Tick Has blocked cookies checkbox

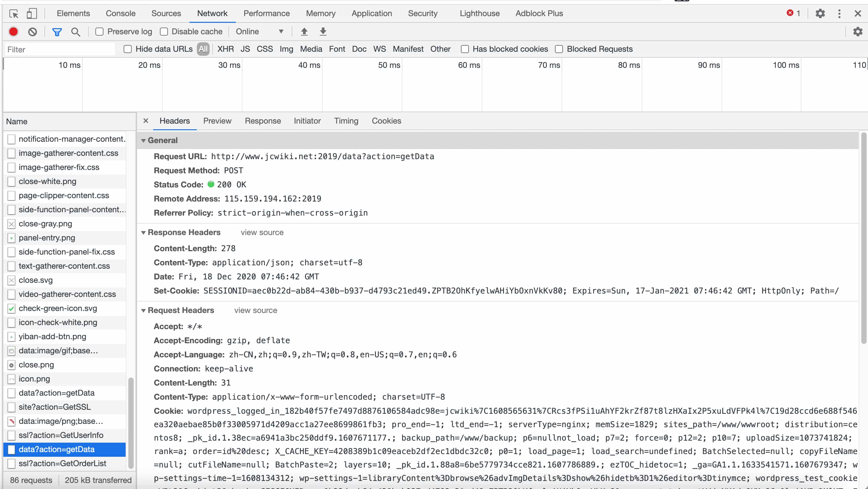point(465,49)
